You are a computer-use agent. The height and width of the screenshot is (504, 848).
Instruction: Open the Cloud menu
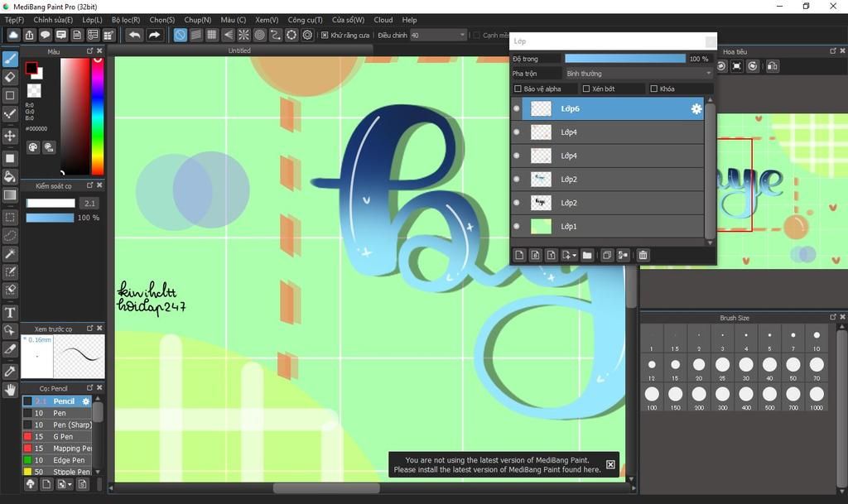tap(383, 20)
